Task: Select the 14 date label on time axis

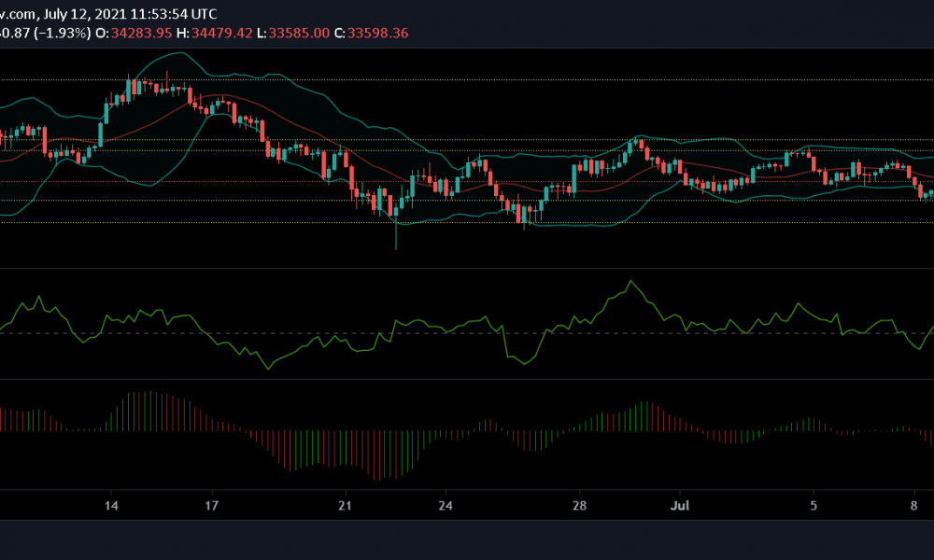Action: click(111, 506)
